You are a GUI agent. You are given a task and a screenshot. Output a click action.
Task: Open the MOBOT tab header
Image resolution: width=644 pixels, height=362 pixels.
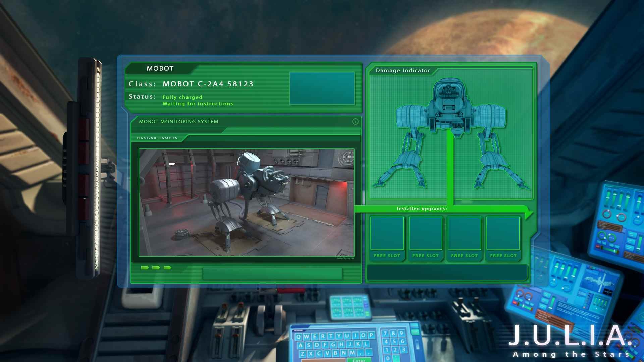160,68
